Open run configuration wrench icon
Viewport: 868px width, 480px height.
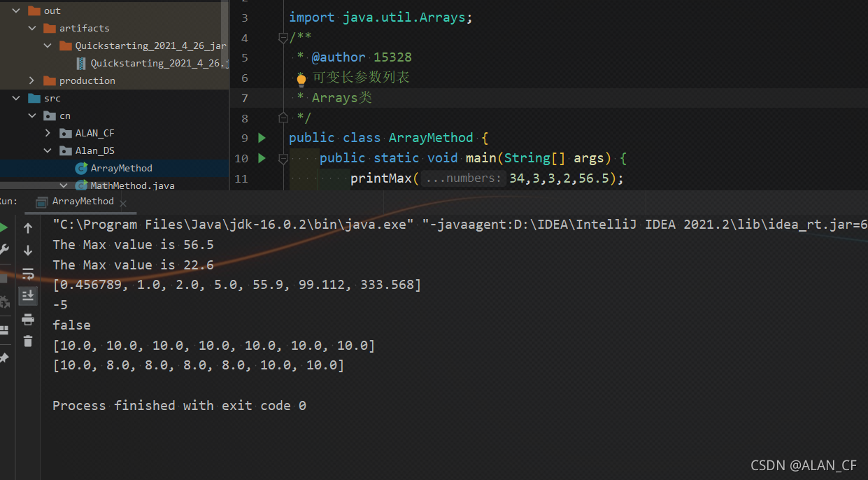click(3, 250)
